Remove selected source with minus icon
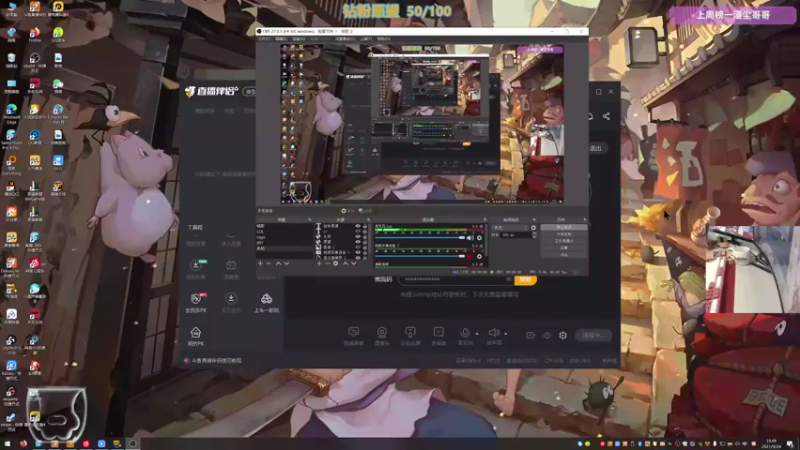This screenshot has width=800, height=450. click(328, 263)
